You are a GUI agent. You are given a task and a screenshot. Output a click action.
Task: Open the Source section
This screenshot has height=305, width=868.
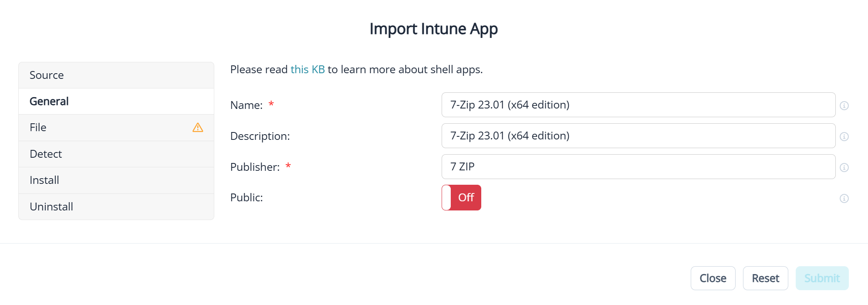[116, 75]
